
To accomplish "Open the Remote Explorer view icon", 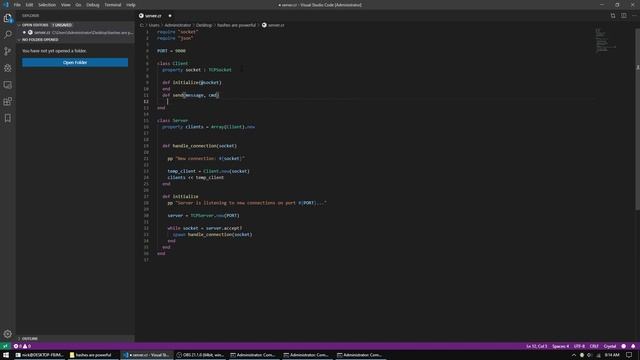I will coord(8,85).
